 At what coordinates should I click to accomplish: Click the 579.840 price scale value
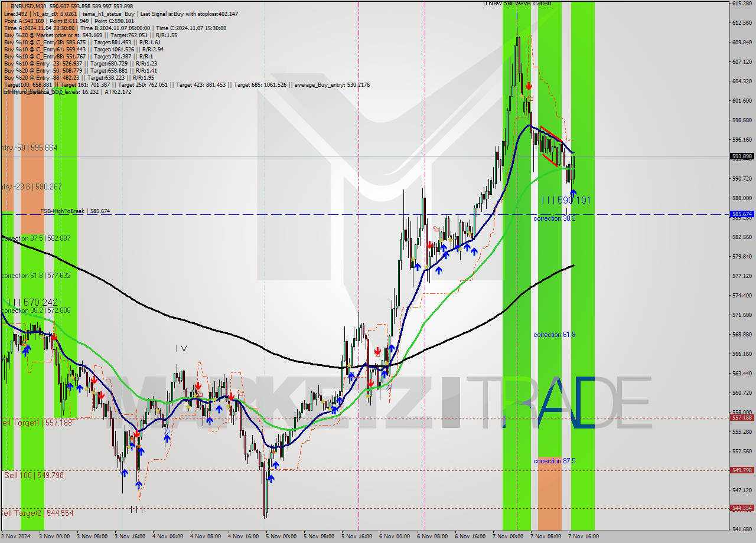(742, 257)
